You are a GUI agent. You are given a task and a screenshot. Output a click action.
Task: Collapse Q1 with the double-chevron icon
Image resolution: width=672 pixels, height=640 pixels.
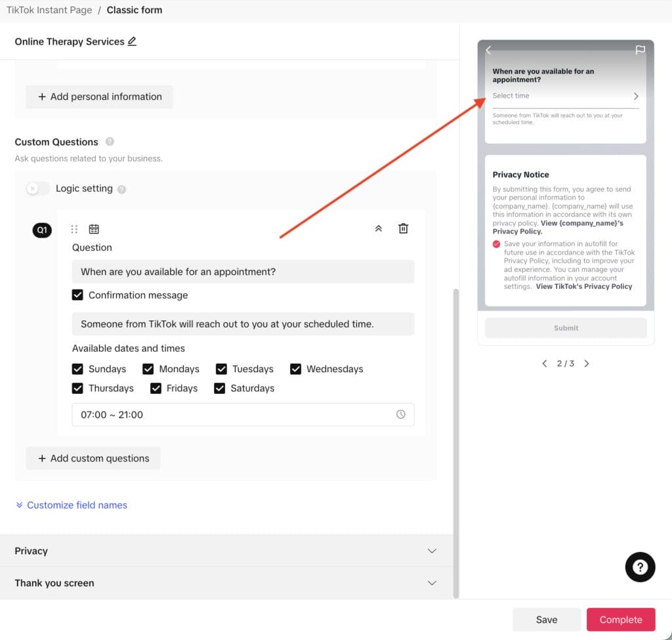click(378, 228)
